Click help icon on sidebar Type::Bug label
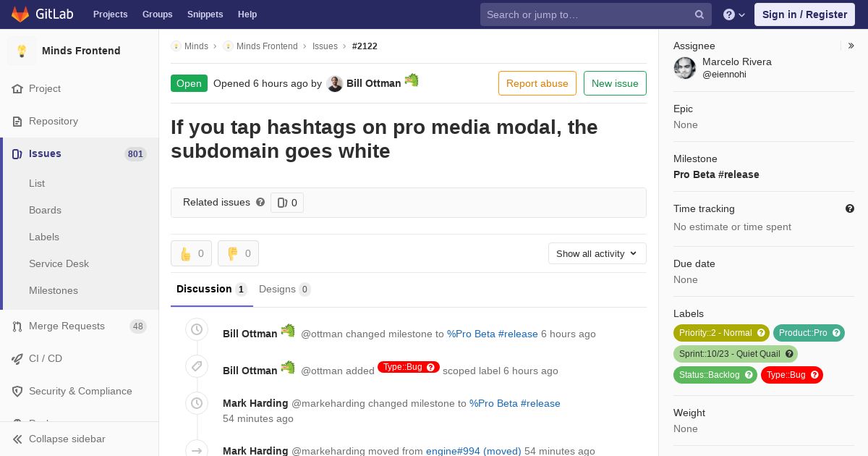Image resolution: width=868 pixels, height=456 pixels. coord(814,375)
